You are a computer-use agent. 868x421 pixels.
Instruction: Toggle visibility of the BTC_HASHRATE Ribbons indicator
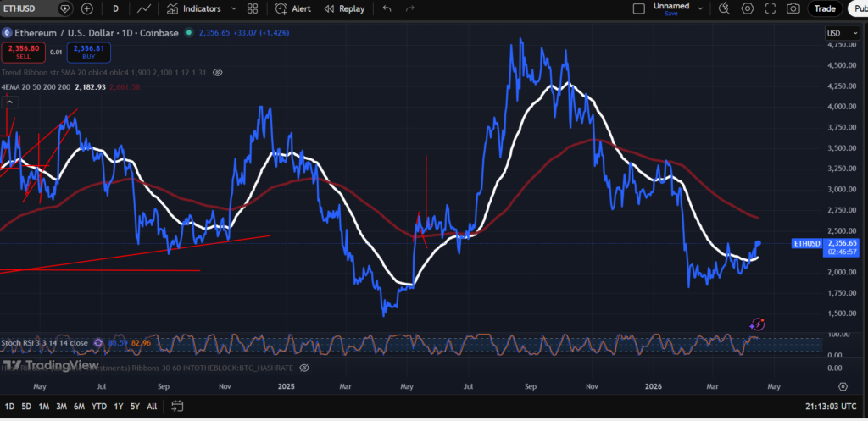[305, 368]
